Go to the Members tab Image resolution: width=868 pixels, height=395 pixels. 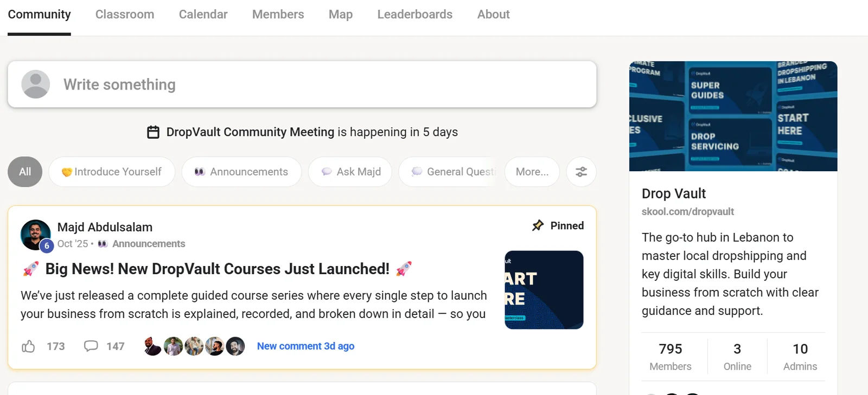(278, 15)
